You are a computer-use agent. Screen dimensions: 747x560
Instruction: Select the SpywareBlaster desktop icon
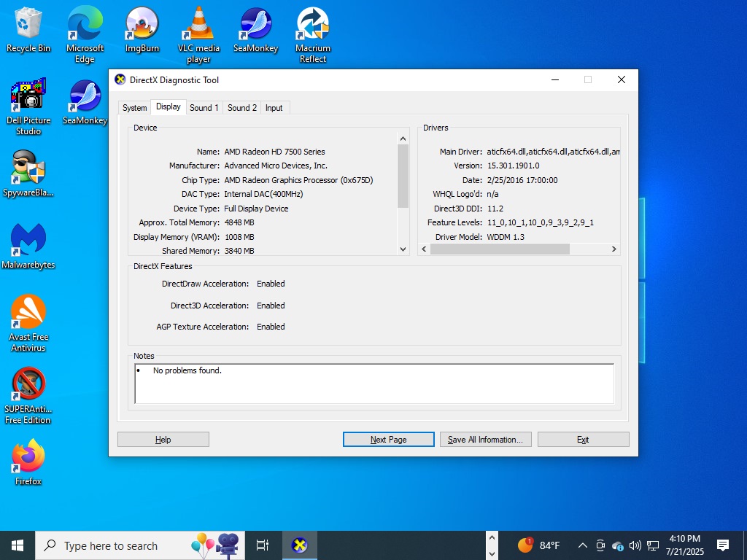(x=28, y=174)
